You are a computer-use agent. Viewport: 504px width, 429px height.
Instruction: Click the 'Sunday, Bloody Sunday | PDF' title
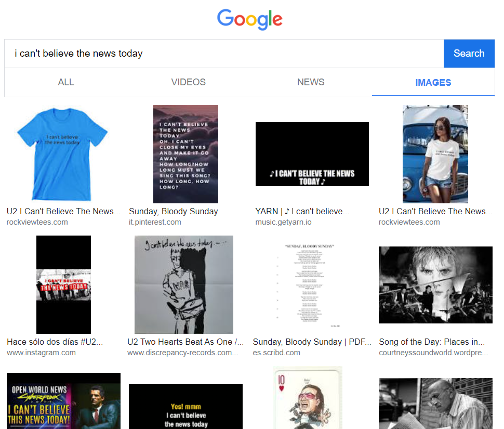tap(312, 342)
